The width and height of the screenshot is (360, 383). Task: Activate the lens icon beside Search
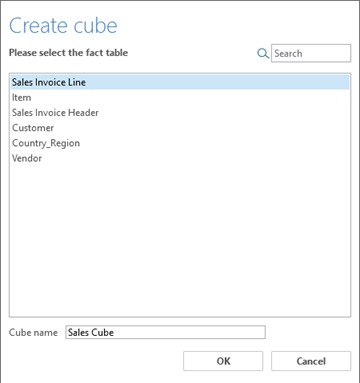pos(263,53)
